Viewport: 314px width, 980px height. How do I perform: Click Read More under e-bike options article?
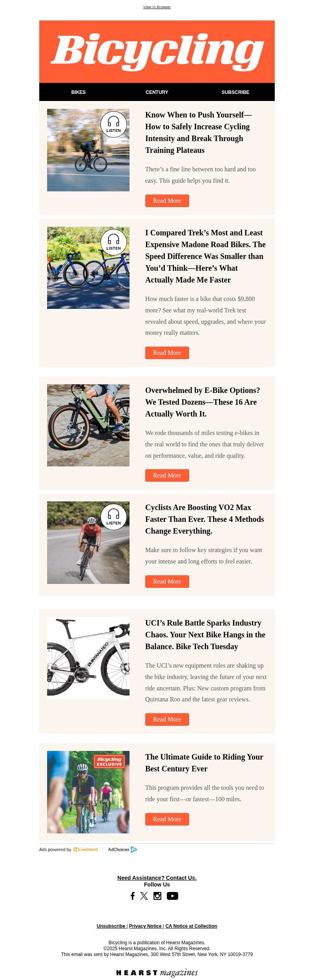pos(167,475)
